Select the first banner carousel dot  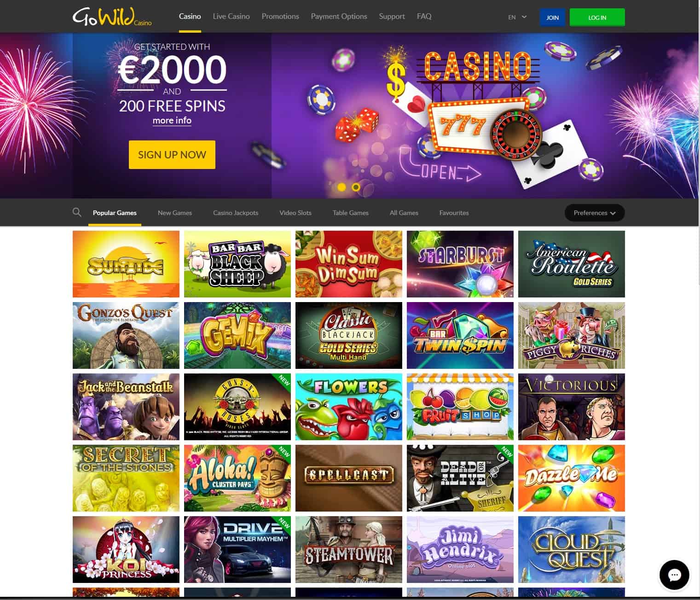[x=341, y=187]
